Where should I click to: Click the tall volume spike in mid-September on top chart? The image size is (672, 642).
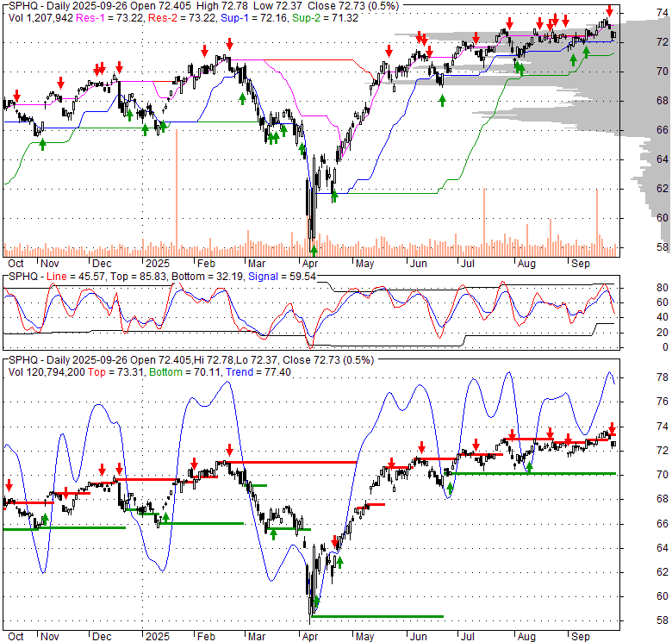tap(596, 222)
